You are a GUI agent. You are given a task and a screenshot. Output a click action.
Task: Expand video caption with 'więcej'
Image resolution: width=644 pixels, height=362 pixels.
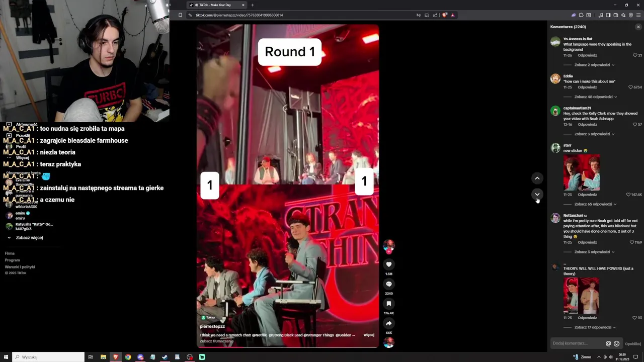click(x=369, y=335)
